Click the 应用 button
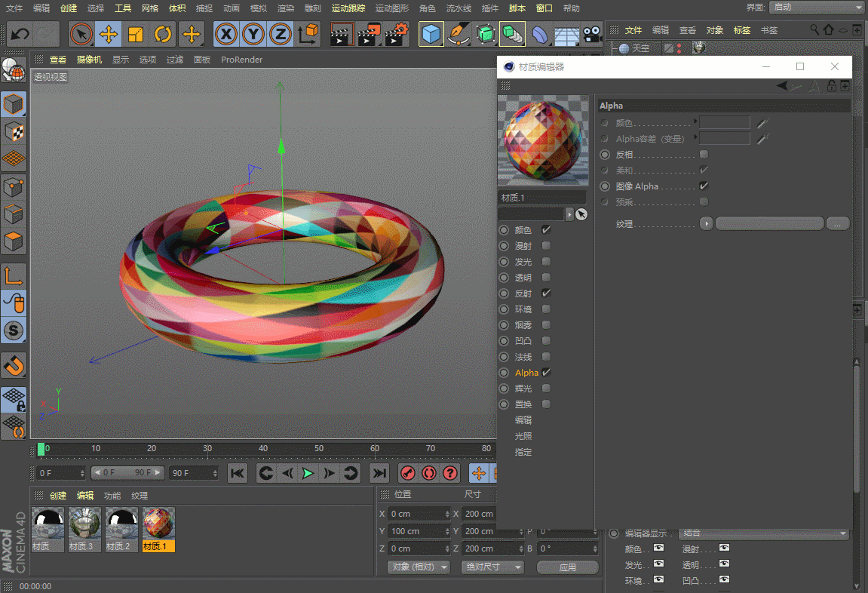The height and width of the screenshot is (593, 868). 567,567
